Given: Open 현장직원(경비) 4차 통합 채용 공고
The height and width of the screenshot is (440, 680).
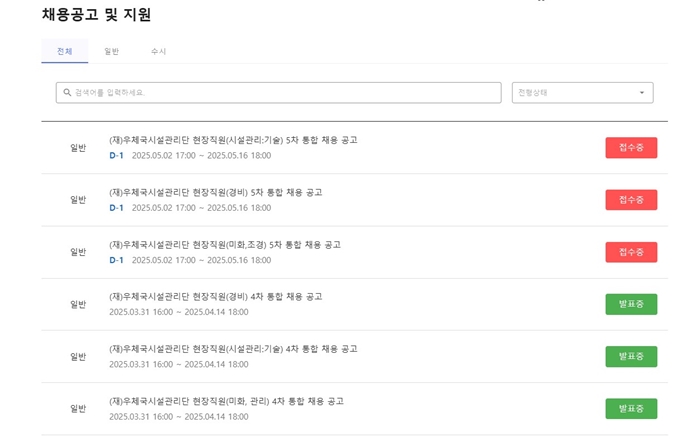Looking at the screenshot, I should [216, 297].
